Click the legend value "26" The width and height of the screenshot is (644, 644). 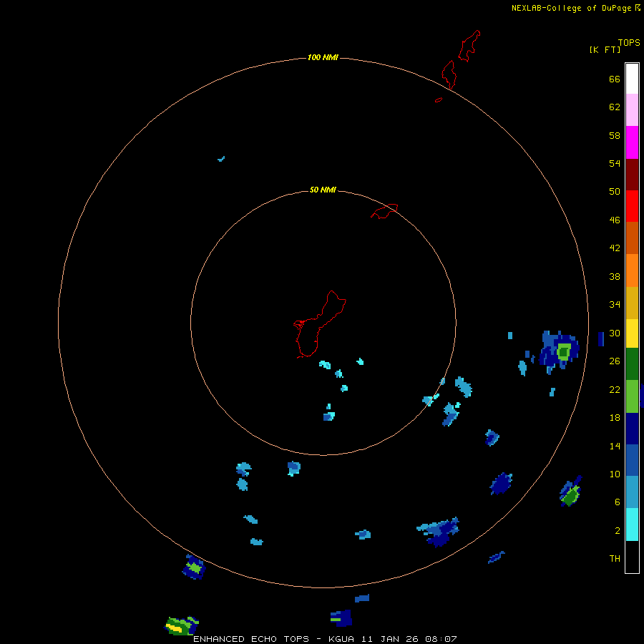(615, 361)
